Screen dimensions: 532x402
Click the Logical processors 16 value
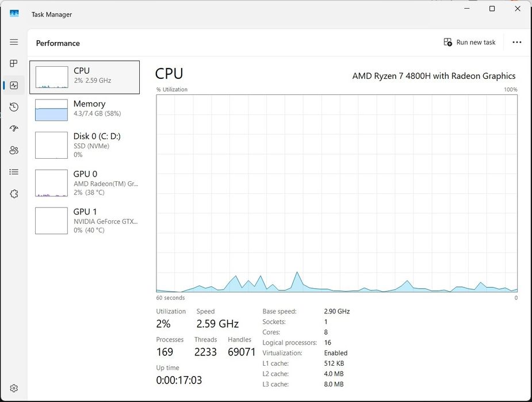coord(327,343)
